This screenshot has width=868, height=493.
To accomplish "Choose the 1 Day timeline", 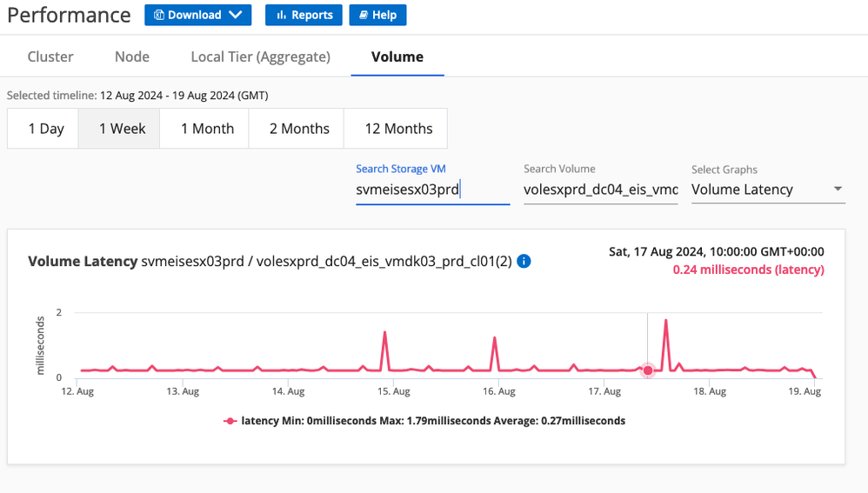I will tap(46, 129).
